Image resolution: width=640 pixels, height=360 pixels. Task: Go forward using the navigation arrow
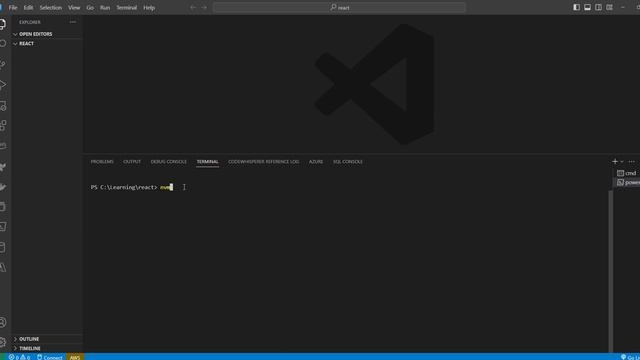click(x=204, y=7)
